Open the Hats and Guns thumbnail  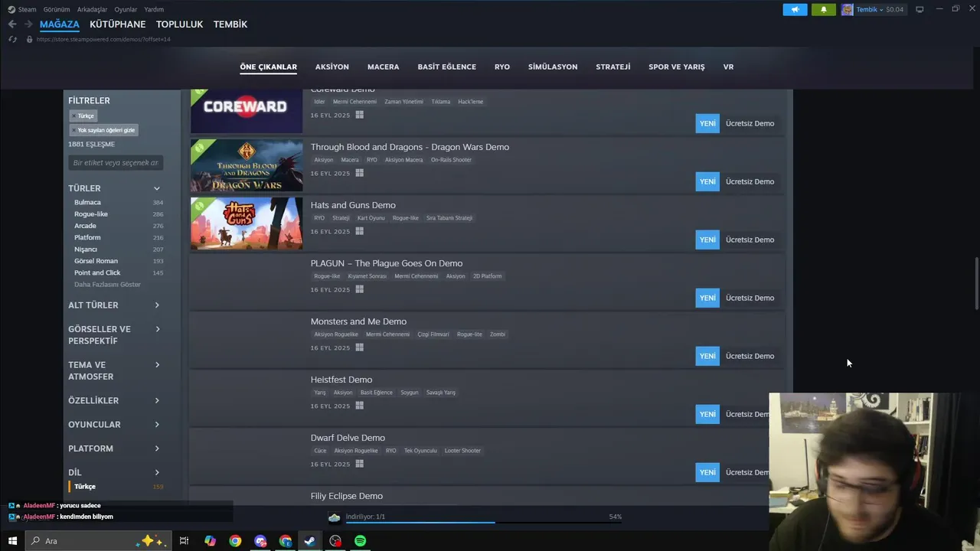247,223
